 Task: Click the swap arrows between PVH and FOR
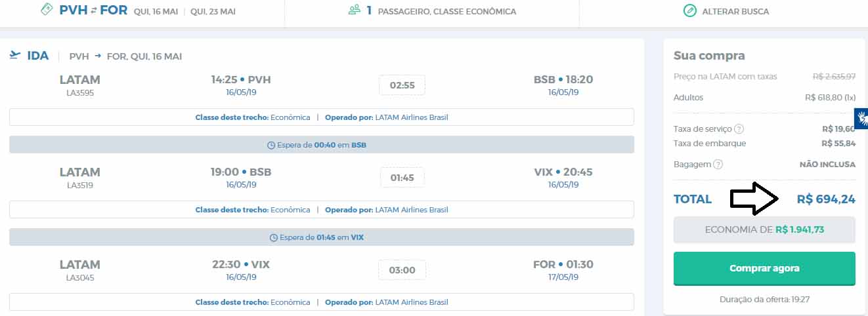pos(94,11)
